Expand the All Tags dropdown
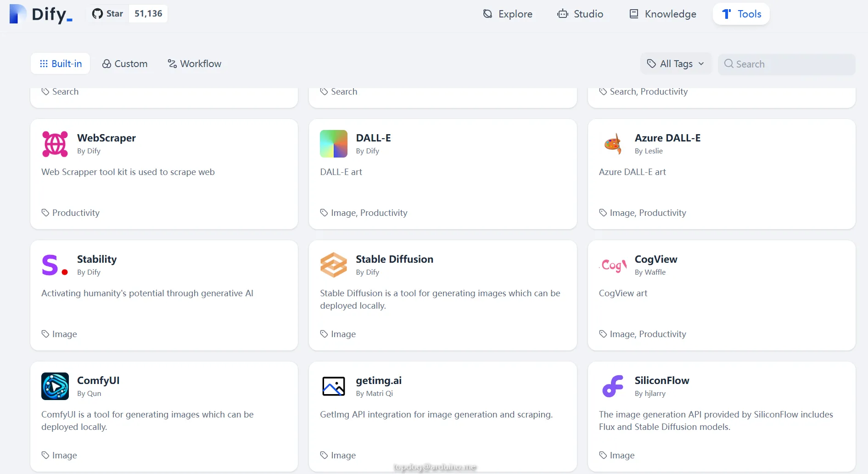The height and width of the screenshot is (474, 868). pos(675,64)
